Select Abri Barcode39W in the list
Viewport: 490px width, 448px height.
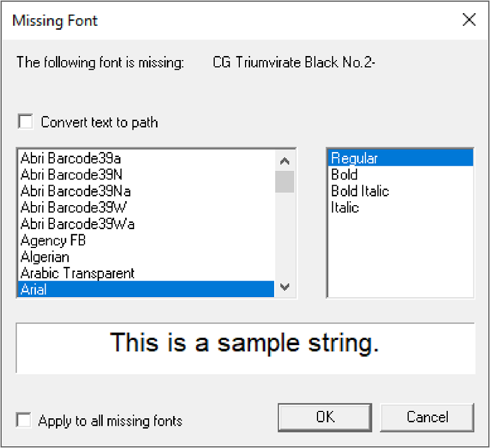[74, 207]
